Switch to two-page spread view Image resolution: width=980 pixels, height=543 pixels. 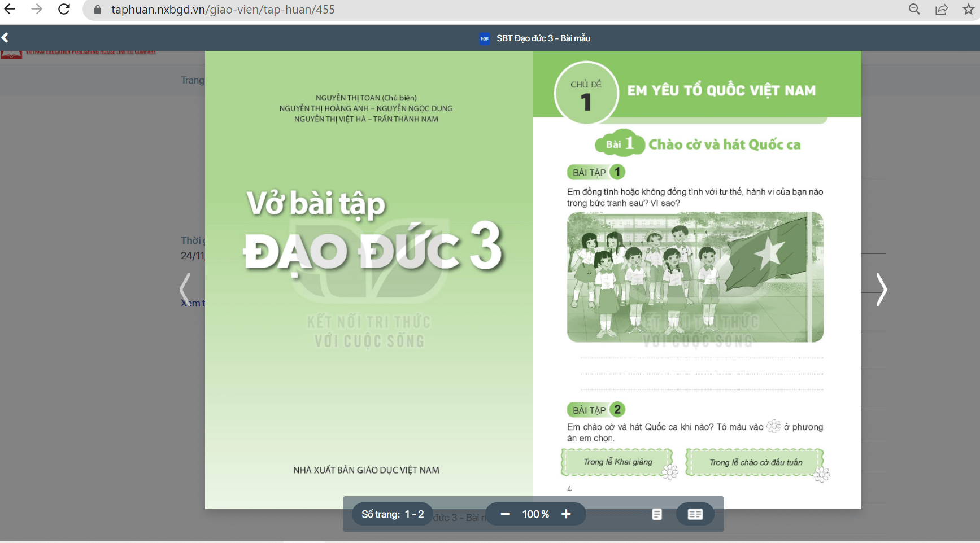(x=695, y=514)
